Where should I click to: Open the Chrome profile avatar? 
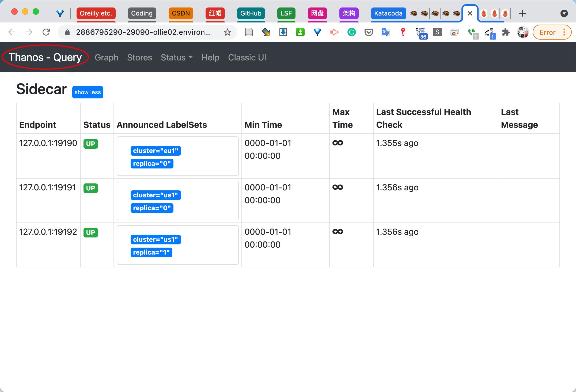click(523, 32)
